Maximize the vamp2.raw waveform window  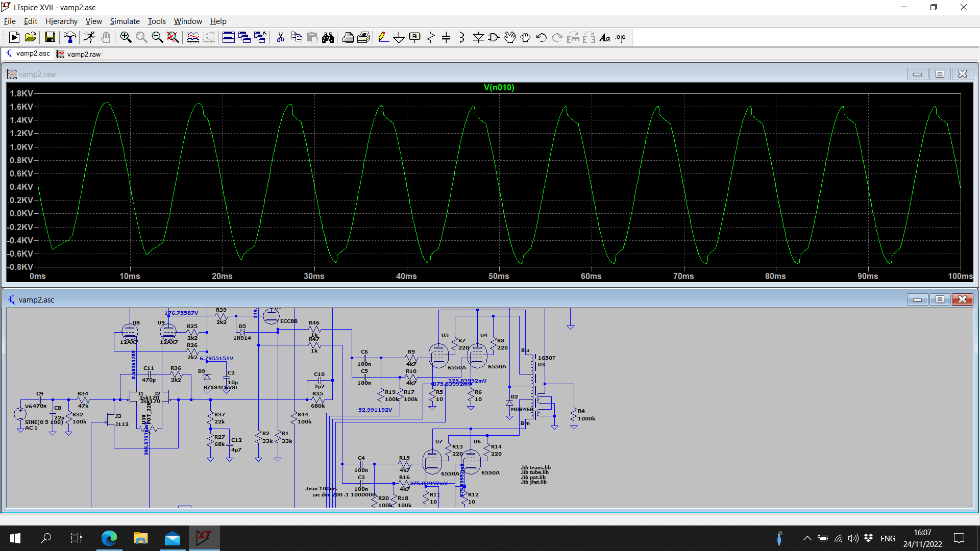click(940, 74)
